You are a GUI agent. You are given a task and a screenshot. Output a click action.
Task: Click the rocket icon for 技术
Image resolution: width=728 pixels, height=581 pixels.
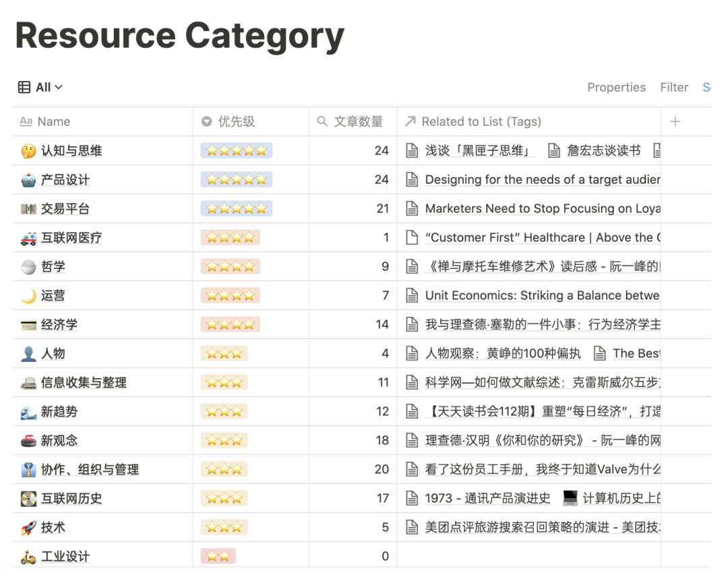[28, 528]
